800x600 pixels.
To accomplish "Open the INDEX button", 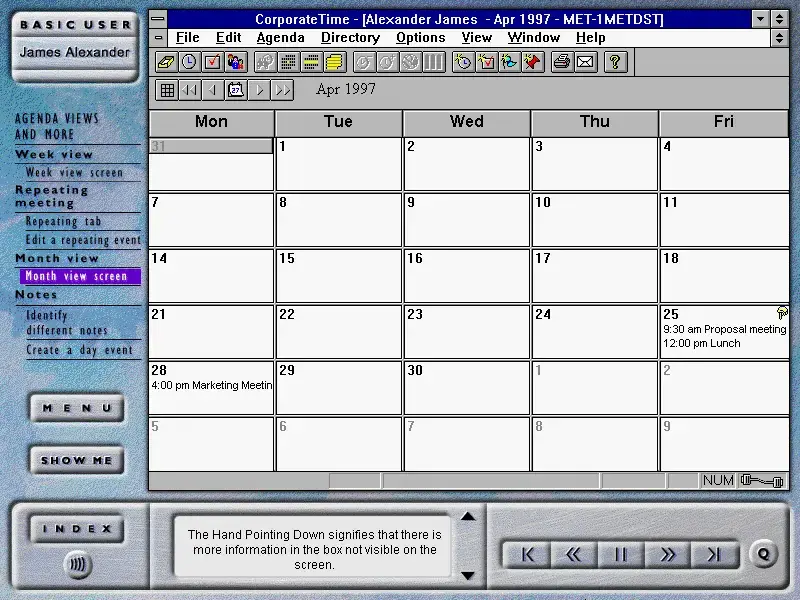I will point(77,529).
